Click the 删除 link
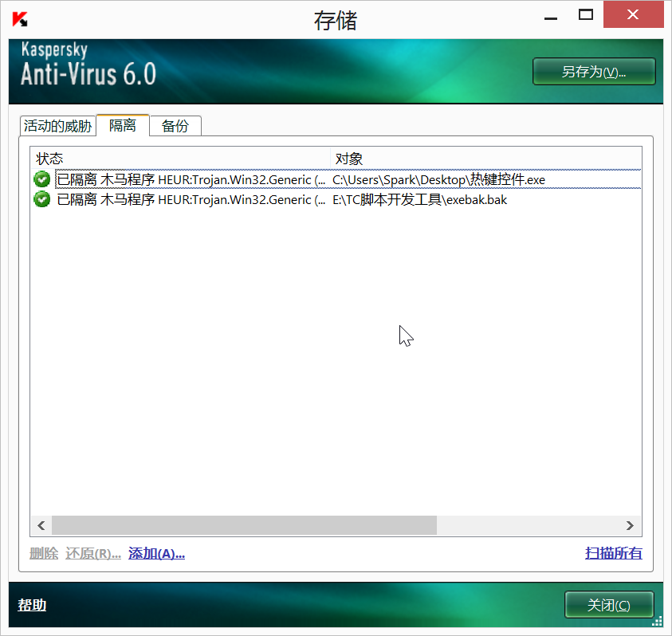This screenshot has width=672, height=636. pos(44,553)
